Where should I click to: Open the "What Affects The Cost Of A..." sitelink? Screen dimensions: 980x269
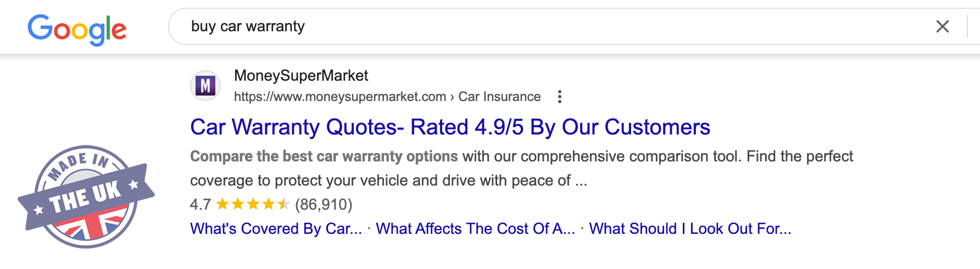[x=475, y=229]
